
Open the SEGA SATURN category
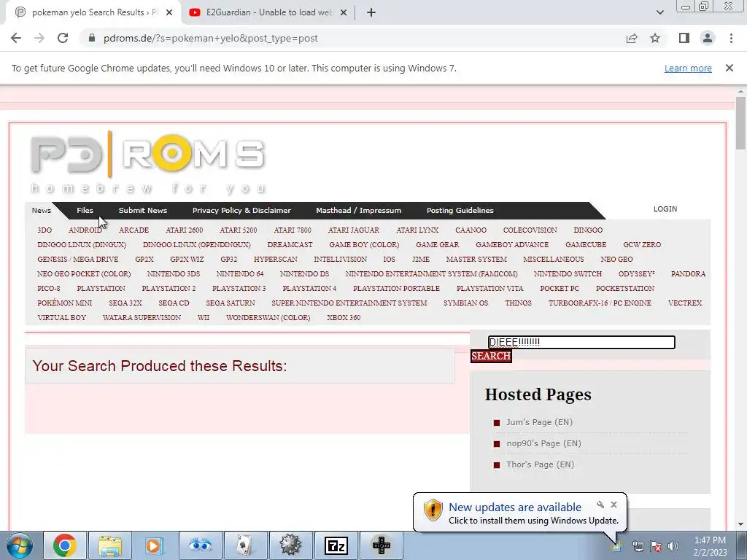[230, 303]
